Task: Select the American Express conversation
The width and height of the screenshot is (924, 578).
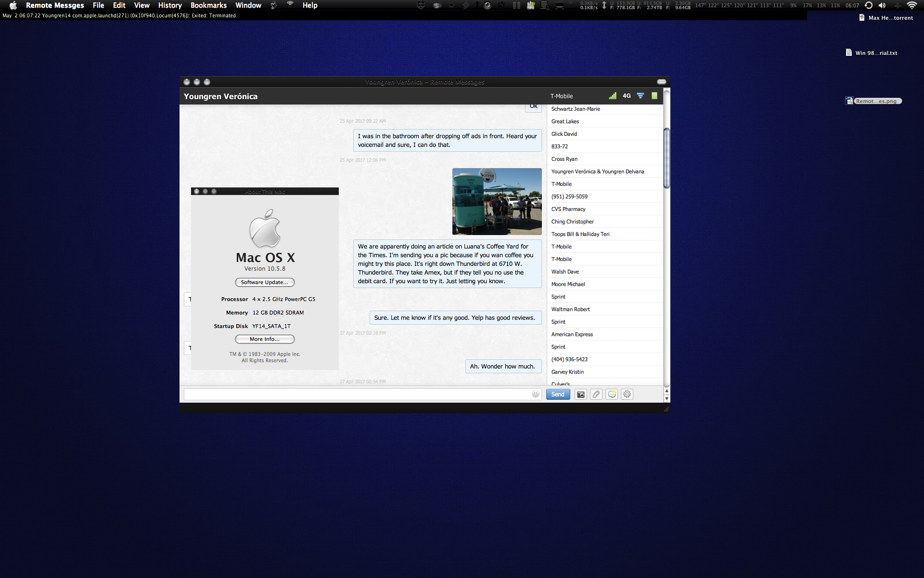Action: tap(605, 334)
